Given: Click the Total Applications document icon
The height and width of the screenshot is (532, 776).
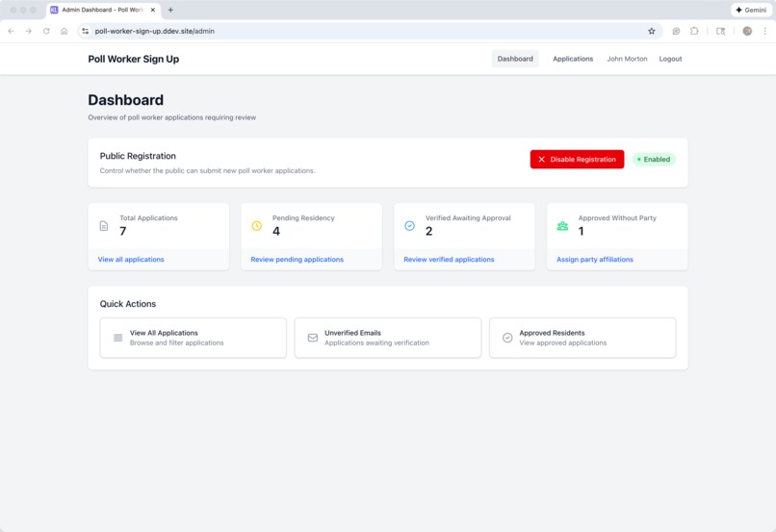Looking at the screenshot, I should click(x=104, y=226).
